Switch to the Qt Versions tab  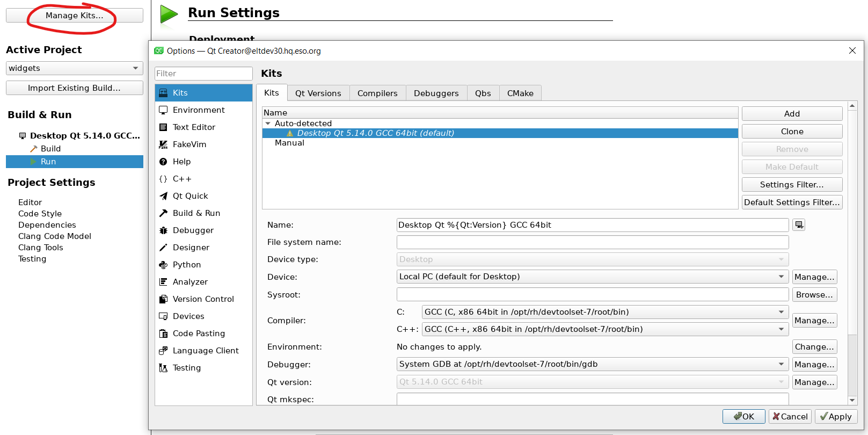pyautogui.click(x=318, y=93)
